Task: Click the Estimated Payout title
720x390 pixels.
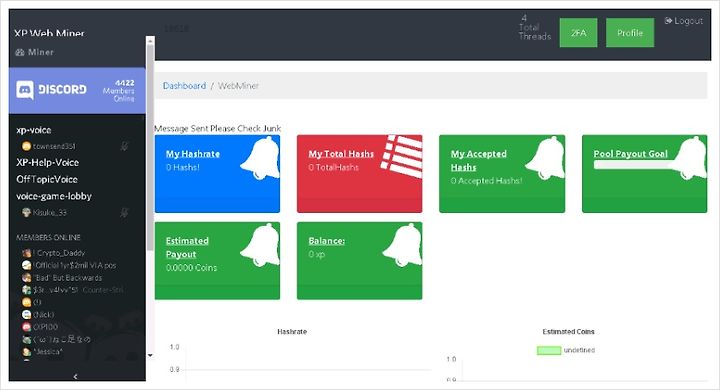Action: 187,247
